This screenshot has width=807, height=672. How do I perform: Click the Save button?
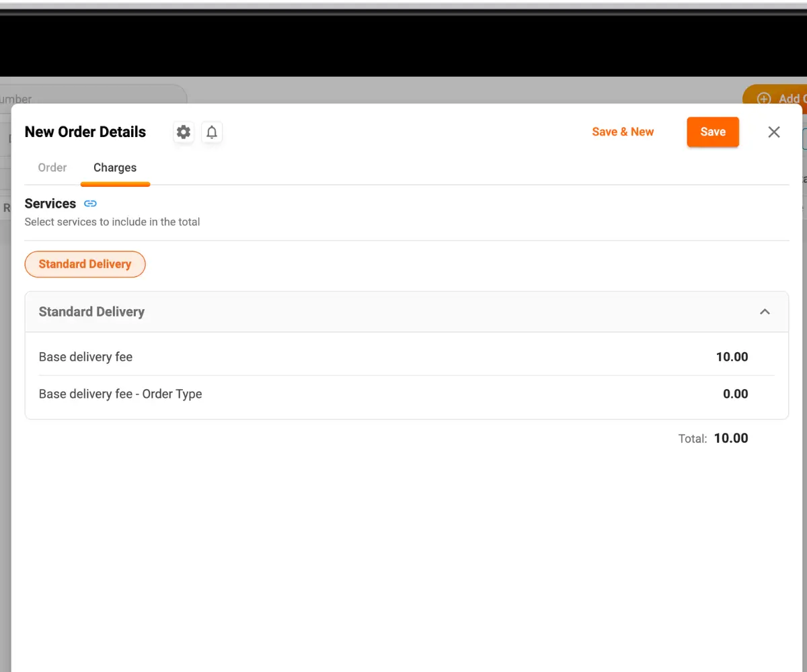pos(713,132)
